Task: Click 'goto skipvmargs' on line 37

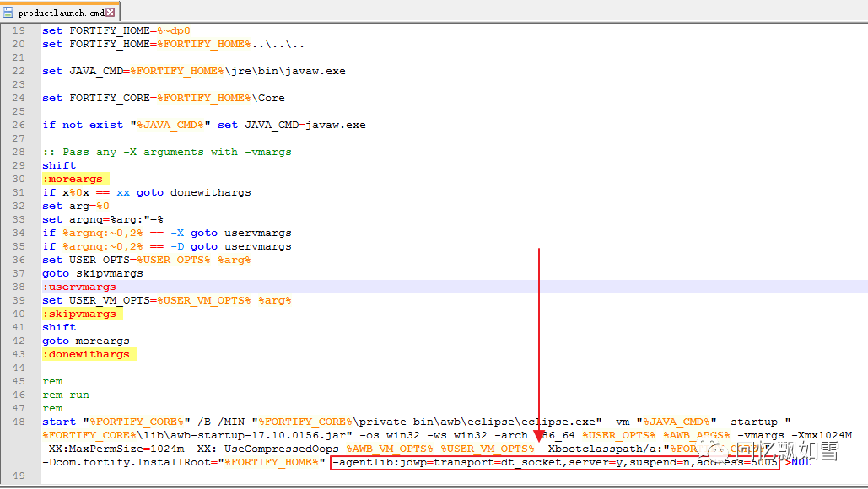Action: point(93,273)
